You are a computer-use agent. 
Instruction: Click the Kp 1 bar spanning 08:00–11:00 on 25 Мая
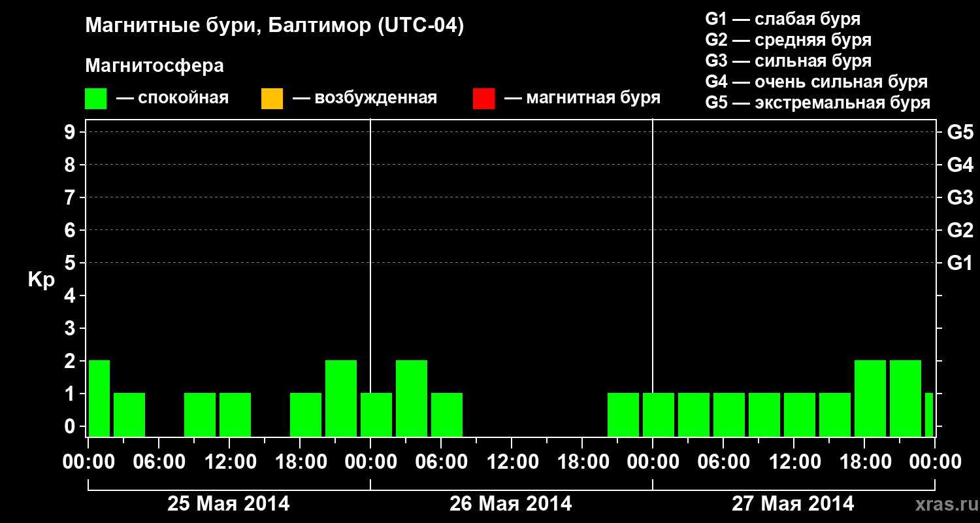coord(200,415)
